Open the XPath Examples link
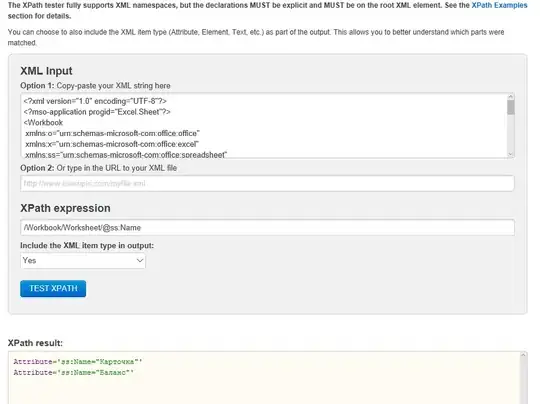The image size is (540, 404). (x=499, y=6)
